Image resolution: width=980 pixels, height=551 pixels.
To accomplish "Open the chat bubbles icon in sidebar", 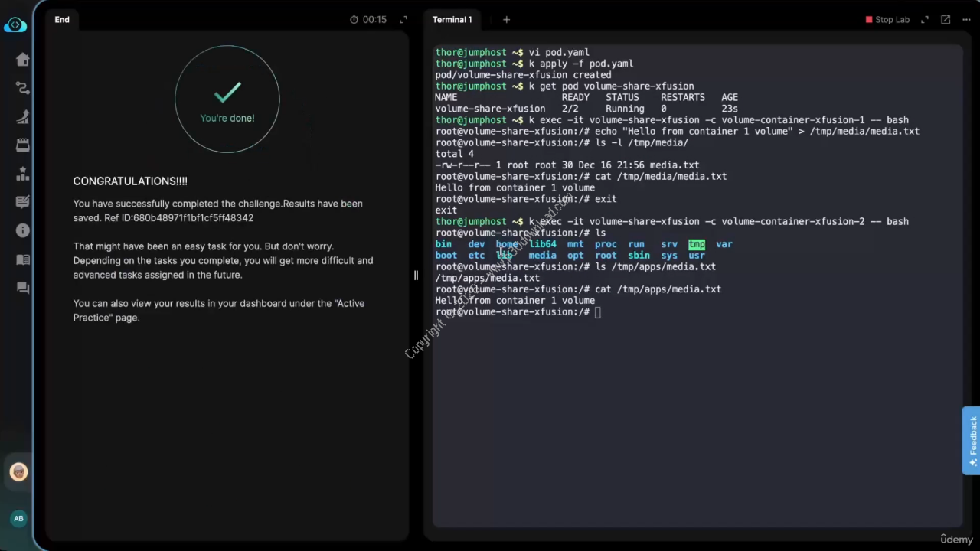I will coord(22,288).
